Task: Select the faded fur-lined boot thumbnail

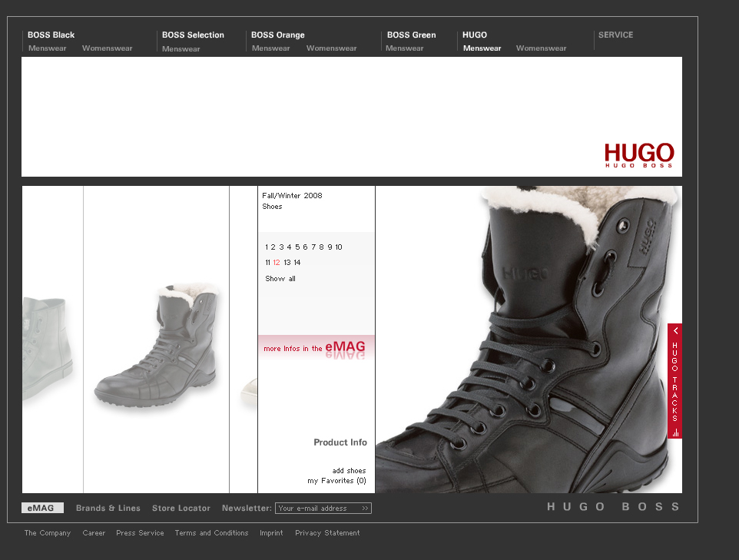Action: pos(157,346)
